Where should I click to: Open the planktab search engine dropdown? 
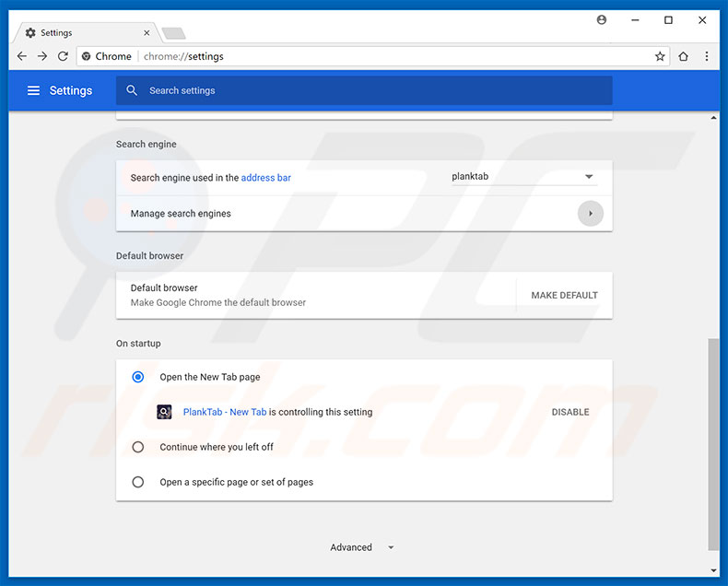(x=524, y=177)
